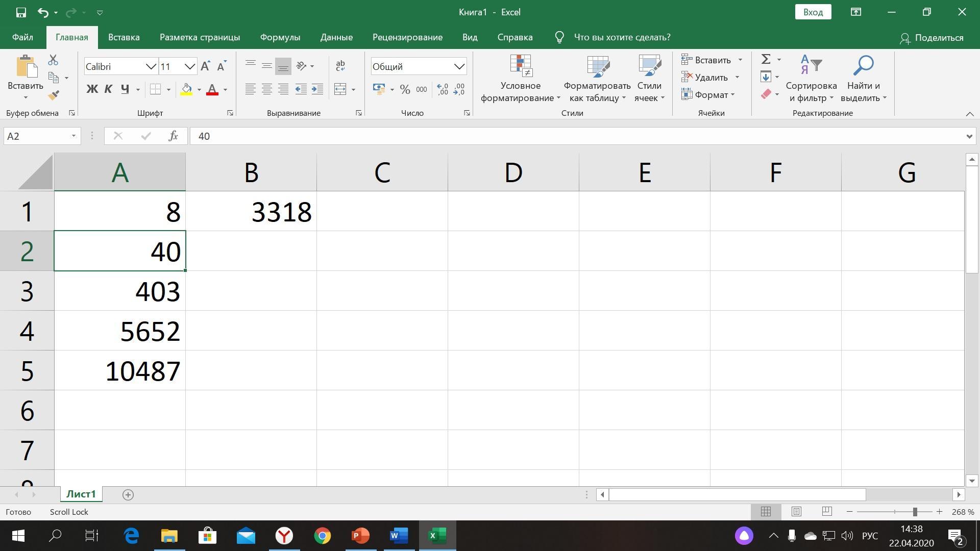Image resolution: width=980 pixels, height=551 pixels.
Task: Switch to Page Layout view in status bar
Action: pyautogui.click(x=796, y=512)
